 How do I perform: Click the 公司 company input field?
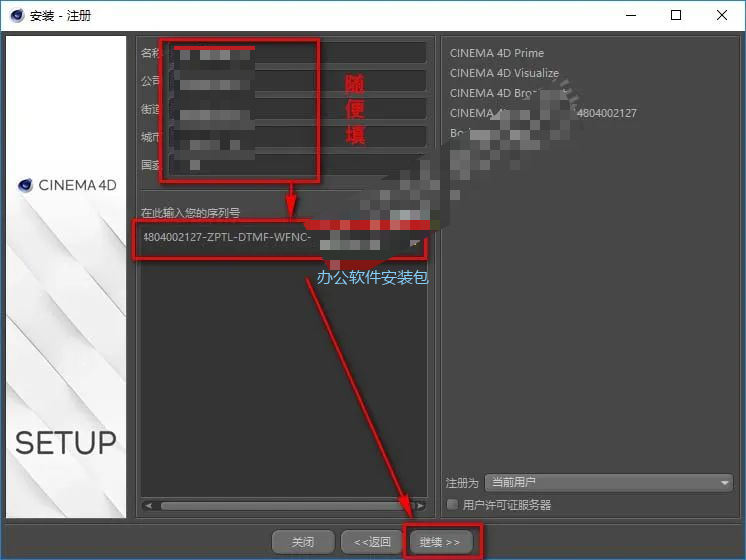pyautogui.click(x=297, y=81)
